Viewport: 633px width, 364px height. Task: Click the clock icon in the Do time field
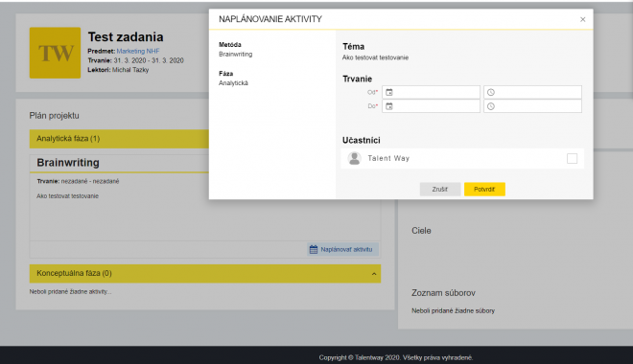coord(491,106)
